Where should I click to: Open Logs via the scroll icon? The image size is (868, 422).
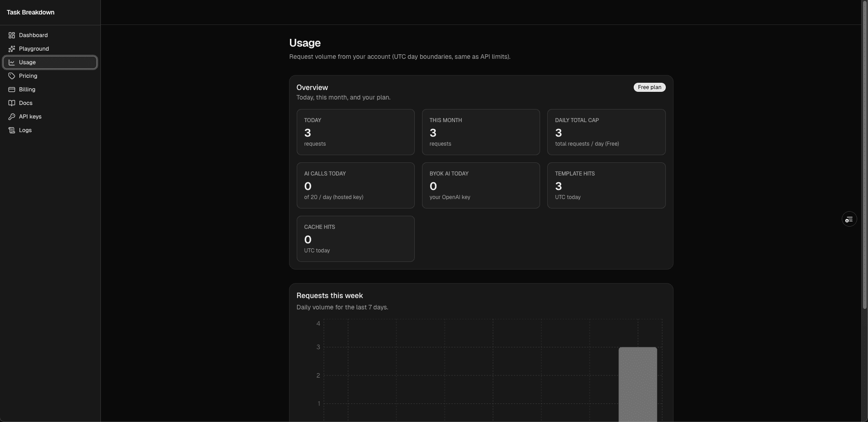click(11, 130)
